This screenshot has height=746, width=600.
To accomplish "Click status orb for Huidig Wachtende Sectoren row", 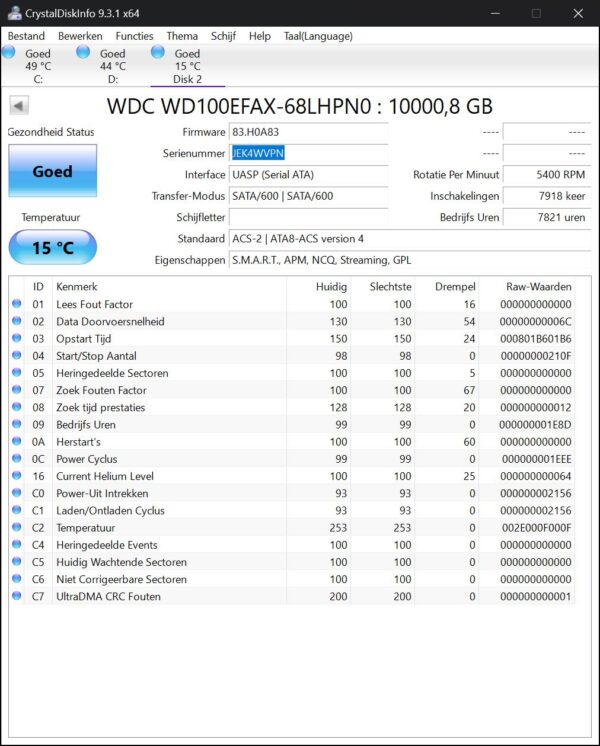I will tap(17, 561).
